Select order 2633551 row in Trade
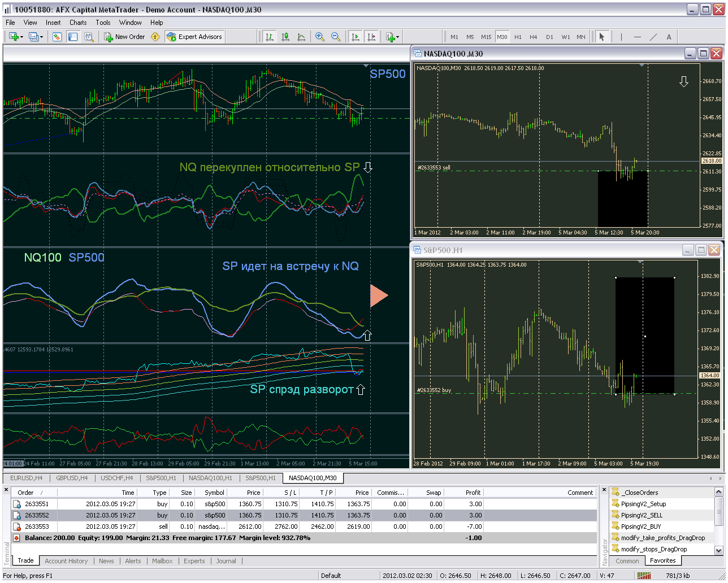The height and width of the screenshot is (583, 728). tap(304, 504)
